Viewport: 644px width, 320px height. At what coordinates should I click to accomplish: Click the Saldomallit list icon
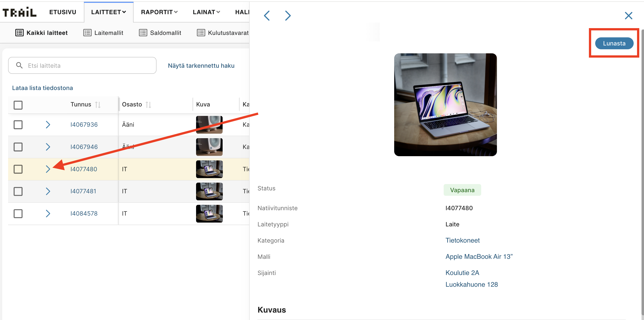(143, 33)
